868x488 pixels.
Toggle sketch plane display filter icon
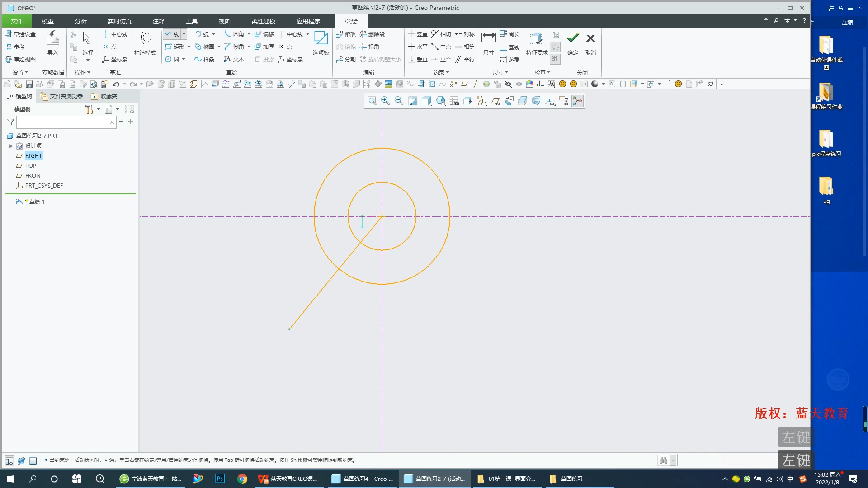point(495,101)
